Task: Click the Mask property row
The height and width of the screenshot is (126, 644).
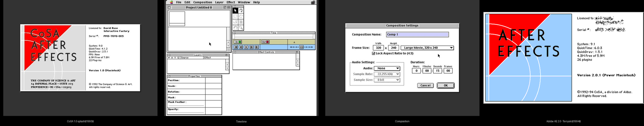Action: tap(194, 97)
